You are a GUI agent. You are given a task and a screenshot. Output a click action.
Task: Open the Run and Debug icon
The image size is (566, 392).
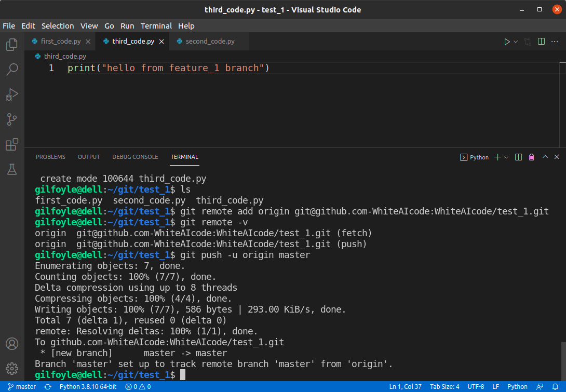tap(11, 94)
